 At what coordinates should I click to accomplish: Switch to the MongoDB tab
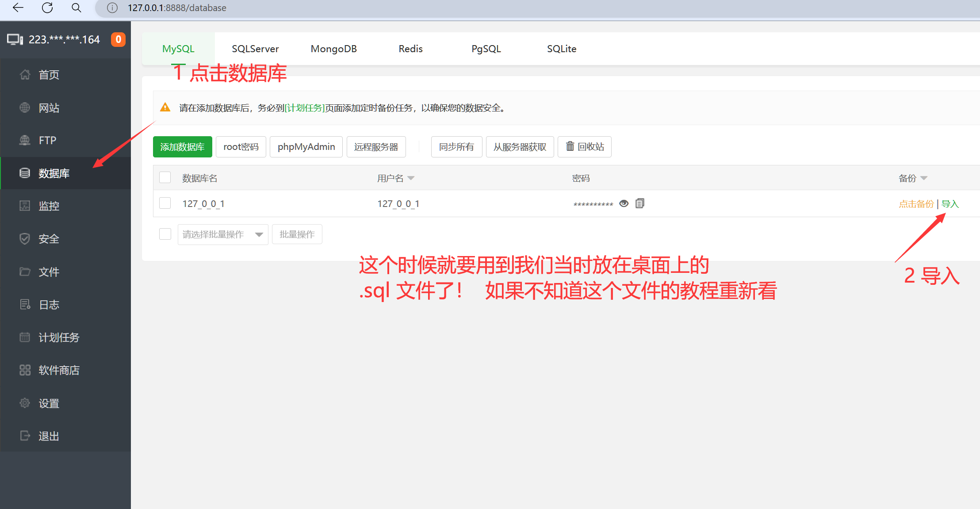[334, 49]
